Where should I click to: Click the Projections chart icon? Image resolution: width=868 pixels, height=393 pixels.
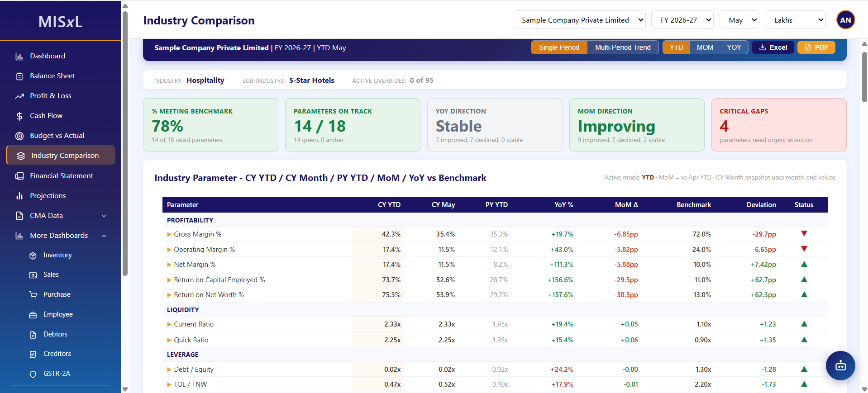coord(19,196)
